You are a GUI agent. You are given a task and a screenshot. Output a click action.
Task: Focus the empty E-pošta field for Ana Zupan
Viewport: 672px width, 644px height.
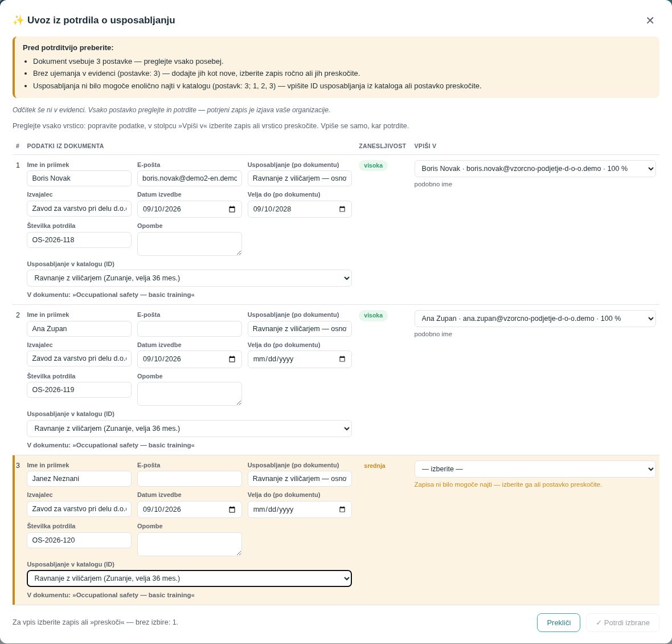pos(190,329)
